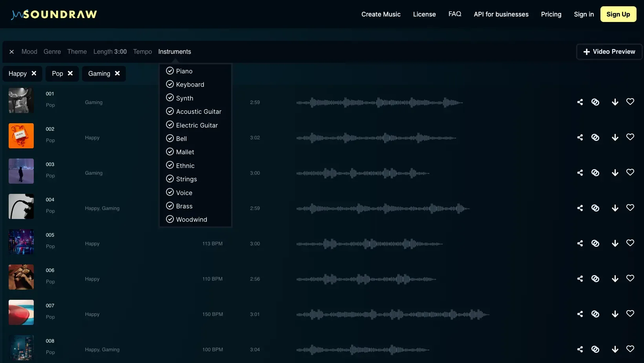Open Video Preview
644x363 pixels.
click(x=609, y=52)
